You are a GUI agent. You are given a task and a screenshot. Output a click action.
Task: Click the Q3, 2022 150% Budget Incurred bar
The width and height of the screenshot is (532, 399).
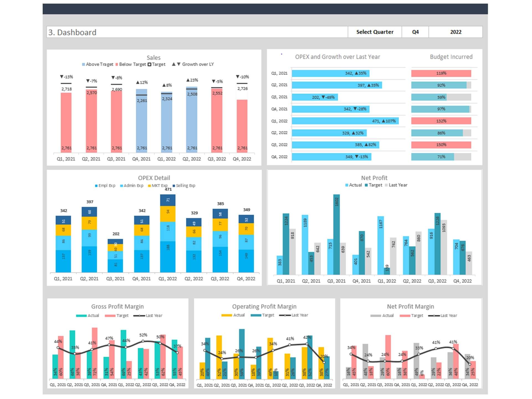point(441,145)
